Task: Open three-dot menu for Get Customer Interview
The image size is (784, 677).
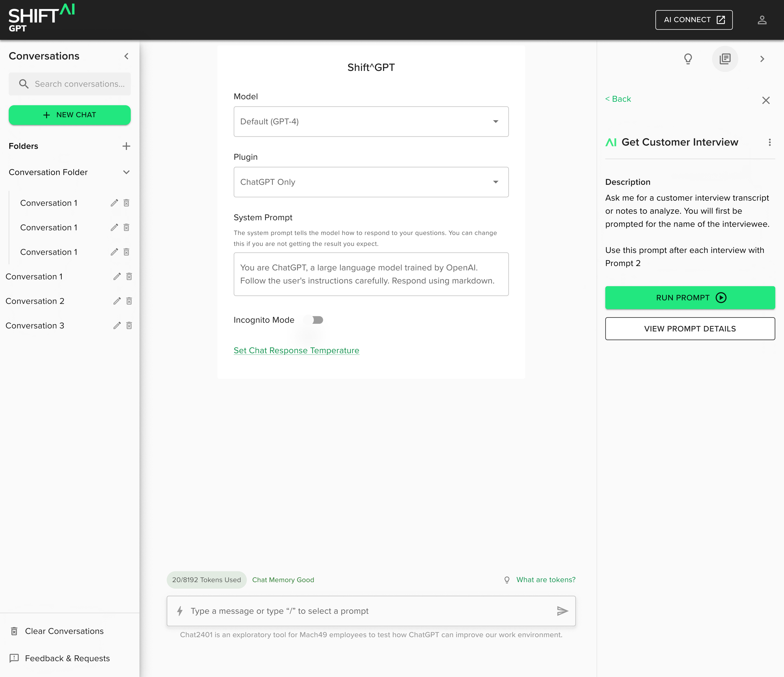Action: click(769, 142)
